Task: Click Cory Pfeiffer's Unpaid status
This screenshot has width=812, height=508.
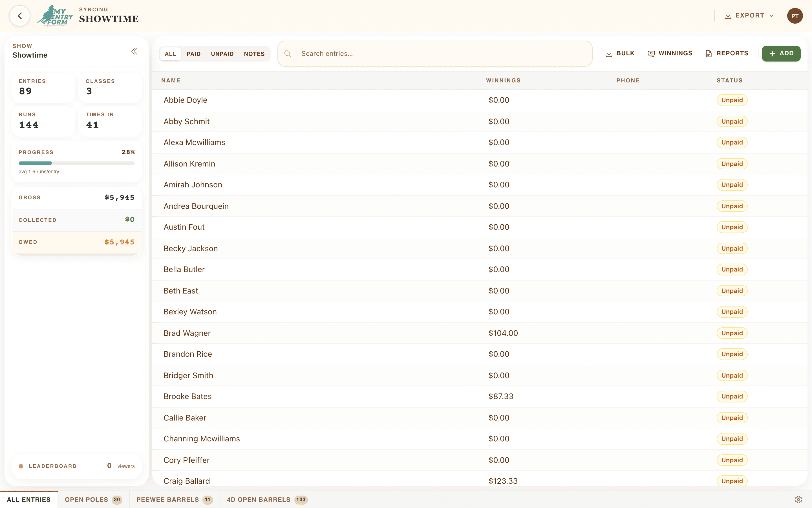Action: point(732,460)
